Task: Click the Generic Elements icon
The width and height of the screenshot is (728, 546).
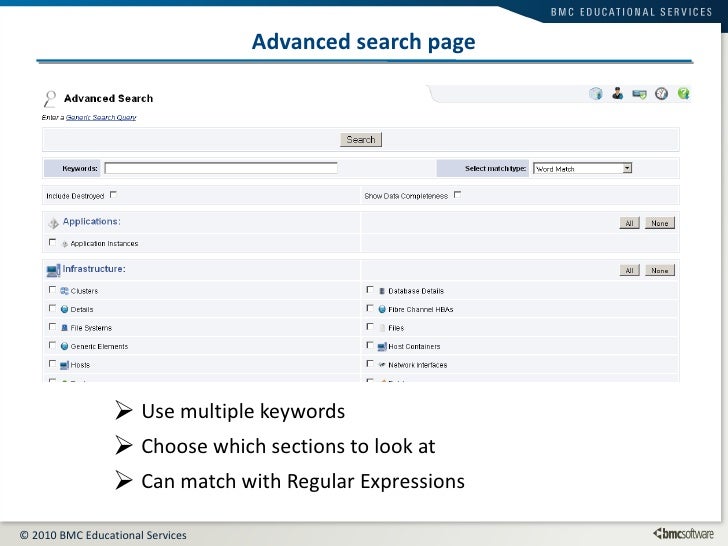Action: [x=65, y=346]
